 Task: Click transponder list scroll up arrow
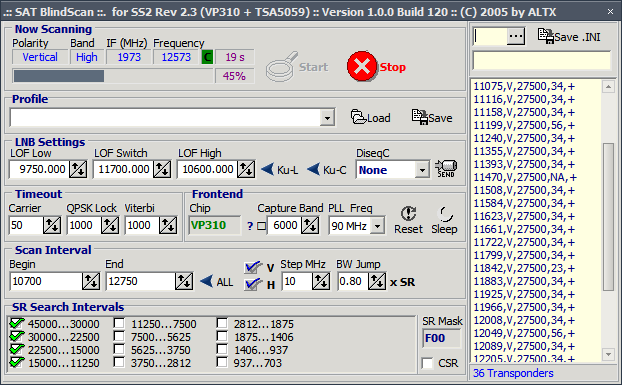(x=608, y=87)
